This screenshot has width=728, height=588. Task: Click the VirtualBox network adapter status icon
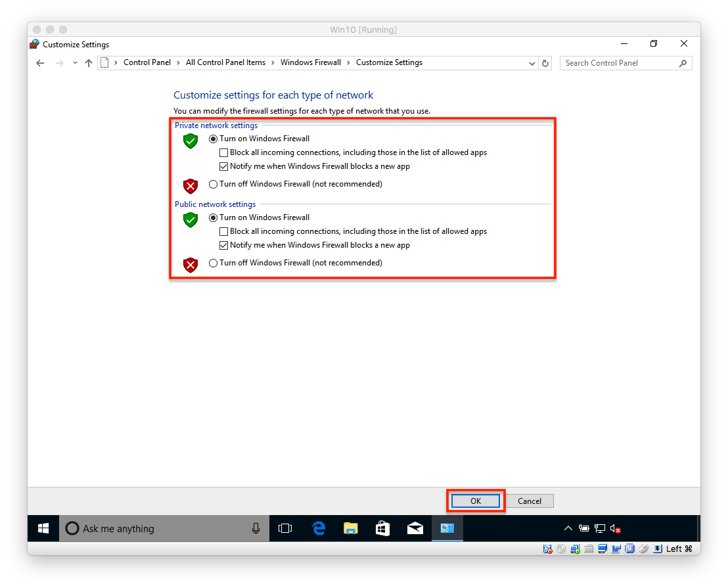576,549
